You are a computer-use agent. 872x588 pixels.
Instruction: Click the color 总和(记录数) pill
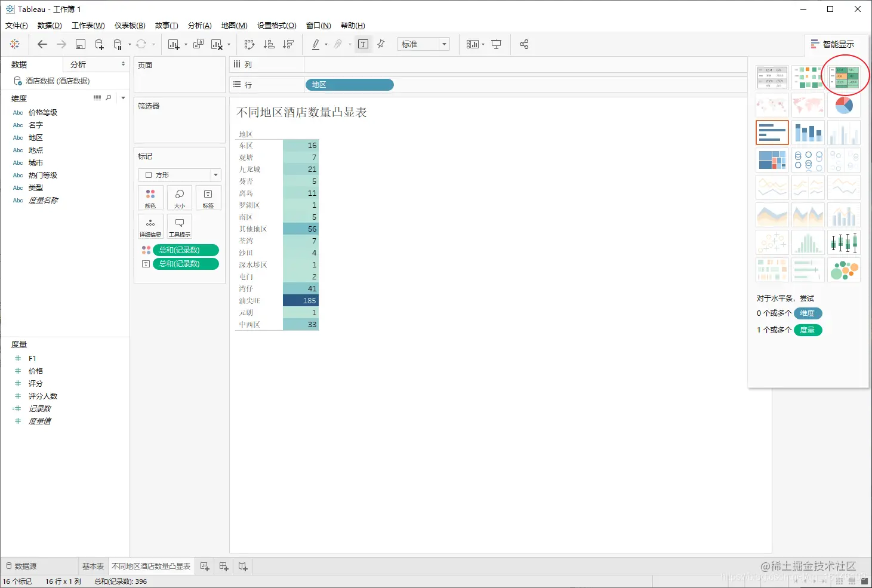186,250
